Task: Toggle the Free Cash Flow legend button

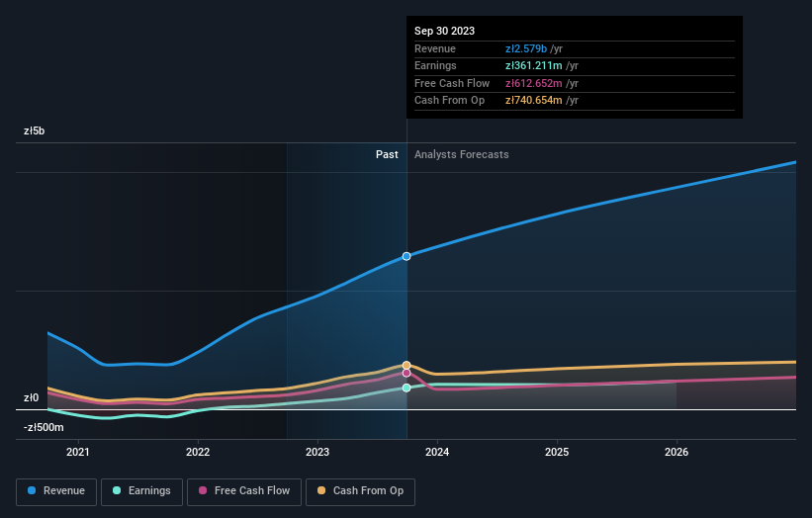Action: pyautogui.click(x=244, y=491)
